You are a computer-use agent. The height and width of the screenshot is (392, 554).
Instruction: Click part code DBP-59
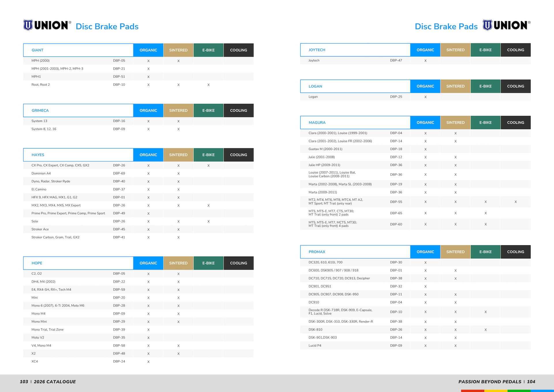point(119,290)
